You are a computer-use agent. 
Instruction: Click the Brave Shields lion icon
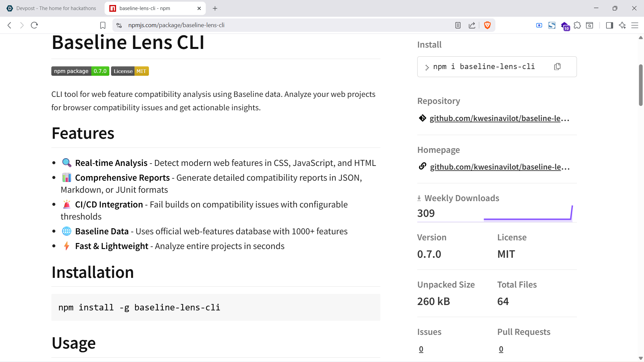pyautogui.click(x=487, y=25)
